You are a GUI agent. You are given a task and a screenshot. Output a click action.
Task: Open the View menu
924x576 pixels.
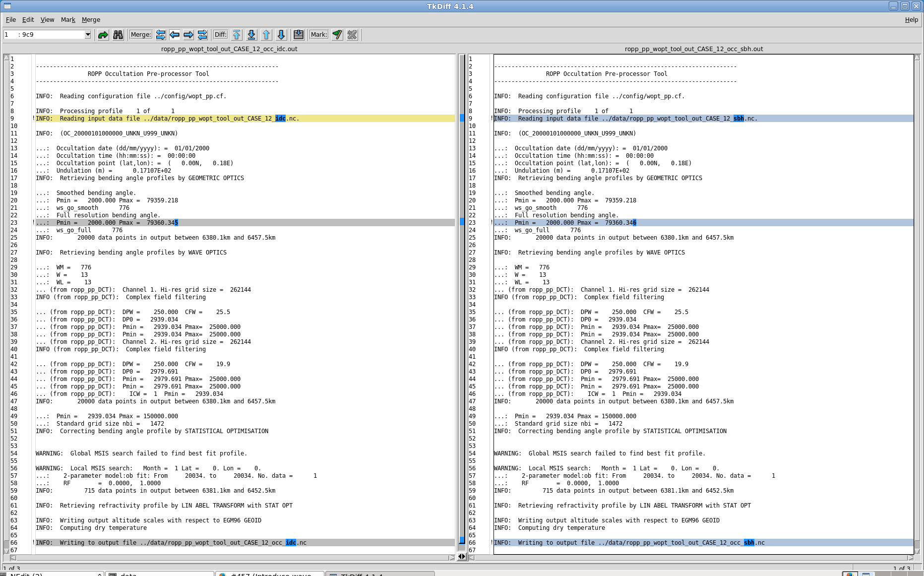click(47, 20)
